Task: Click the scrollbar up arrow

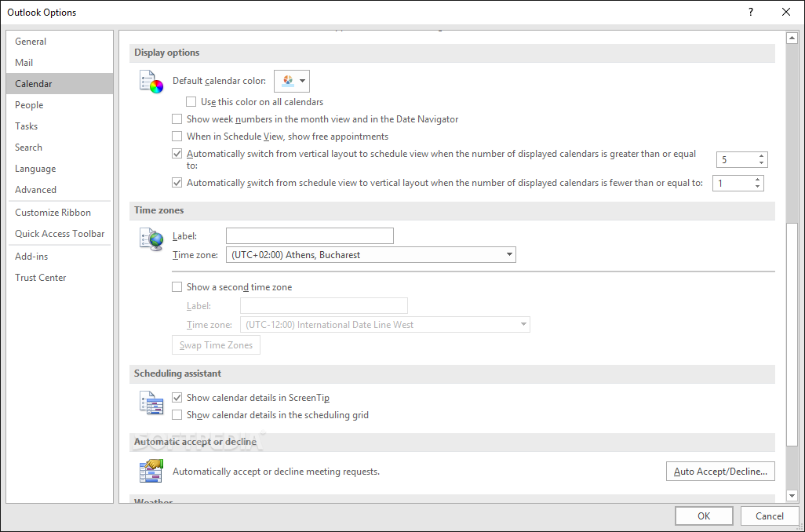Action: click(x=792, y=38)
